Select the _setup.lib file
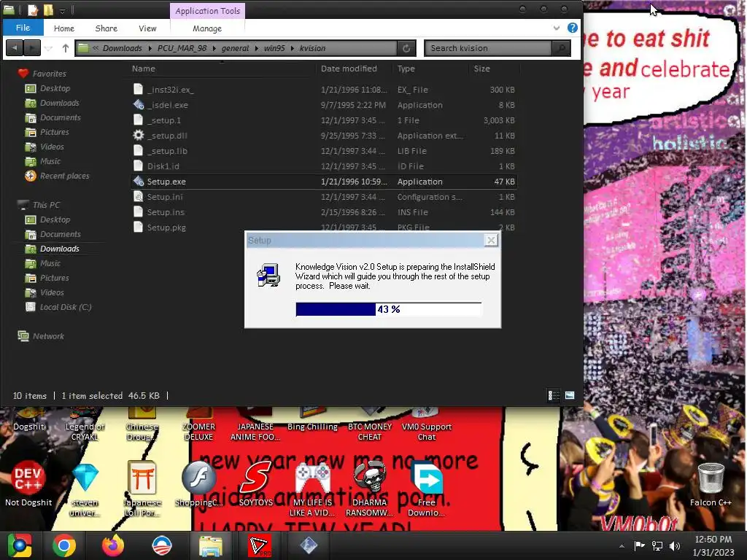Viewport: 747px width, 560px height. (x=323, y=150)
